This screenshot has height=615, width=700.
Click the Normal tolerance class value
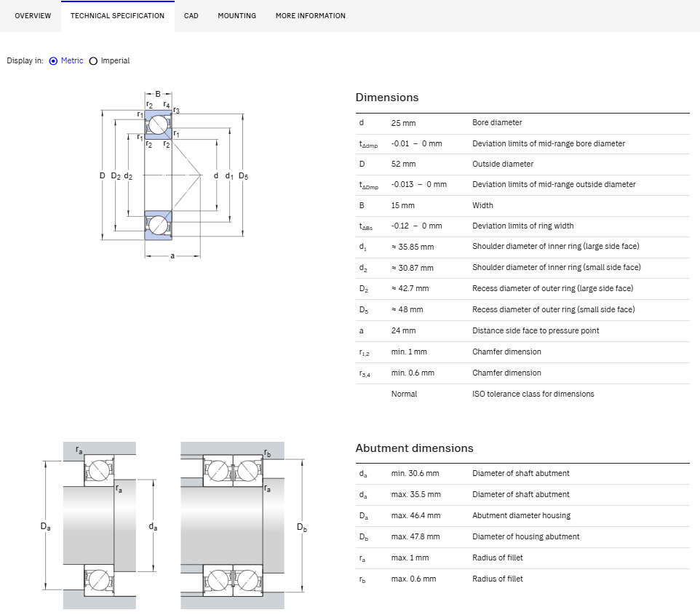pyautogui.click(x=404, y=394)
